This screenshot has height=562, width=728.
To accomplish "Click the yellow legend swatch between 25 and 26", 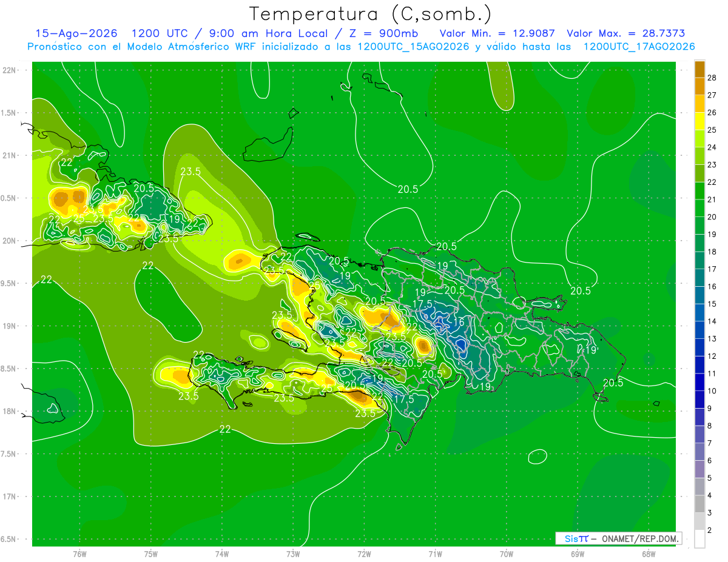I will (x=699, y=121).
